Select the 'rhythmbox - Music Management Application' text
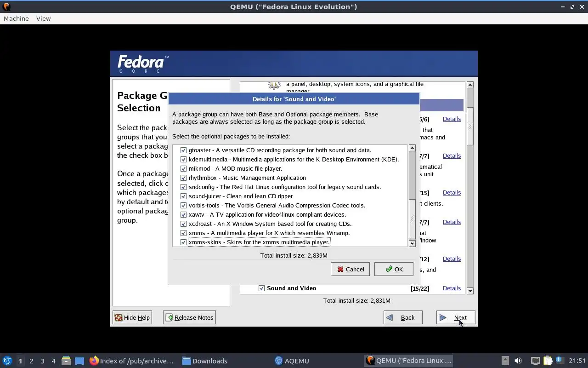 247,178
